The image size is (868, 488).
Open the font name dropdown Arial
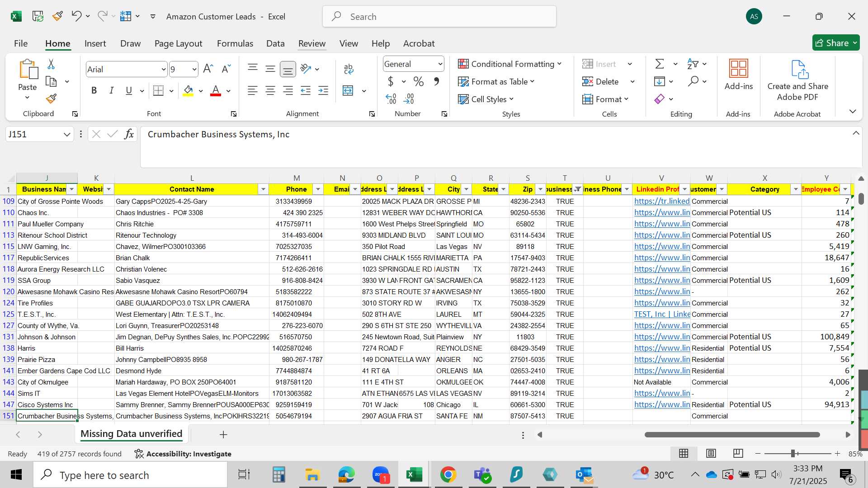point(163,69)
